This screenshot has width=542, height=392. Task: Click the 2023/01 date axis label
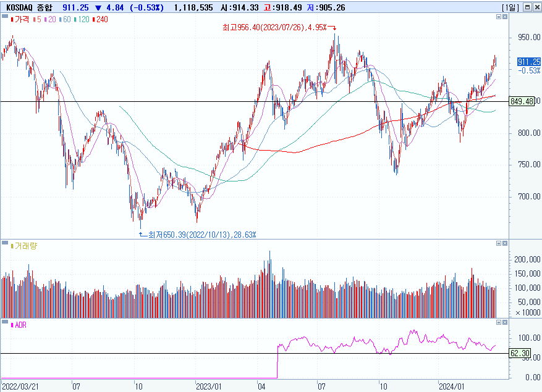pos(208,386)
